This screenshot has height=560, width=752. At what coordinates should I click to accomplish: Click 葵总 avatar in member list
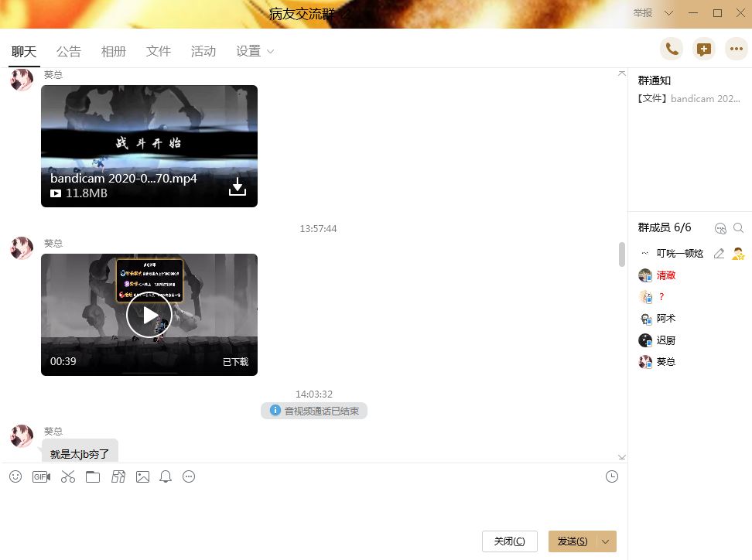coord(645,362)
